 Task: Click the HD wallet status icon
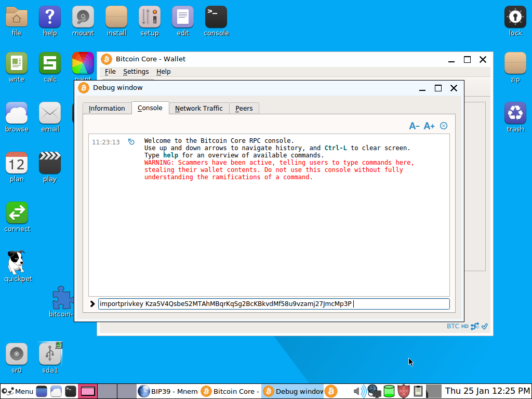[465, 326]
